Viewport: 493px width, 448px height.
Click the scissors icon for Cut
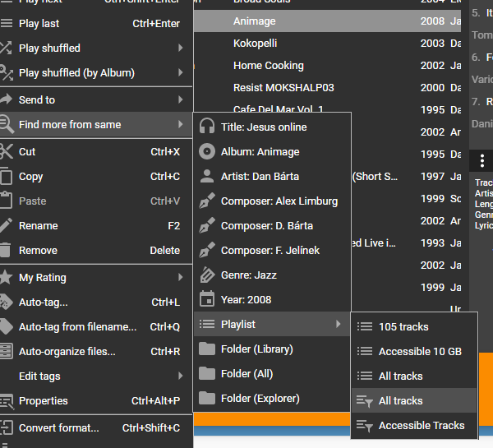pos(7,151)
